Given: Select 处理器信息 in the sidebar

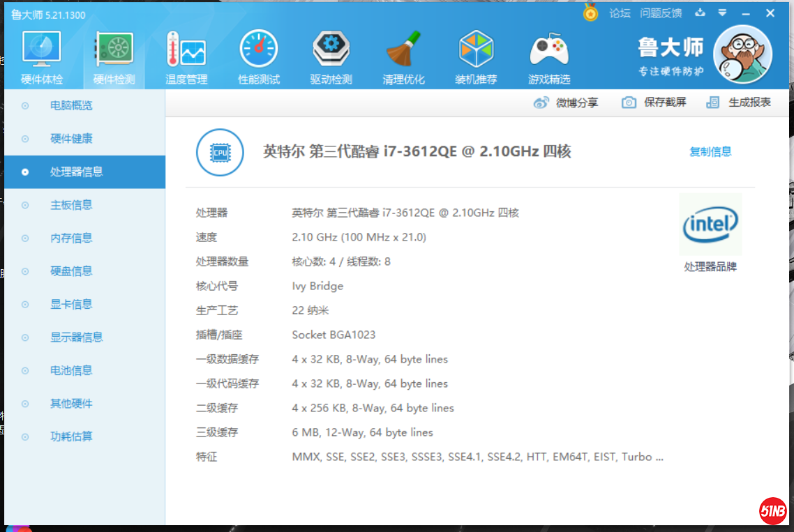Looking at the screenshot, I should [84, 172].
